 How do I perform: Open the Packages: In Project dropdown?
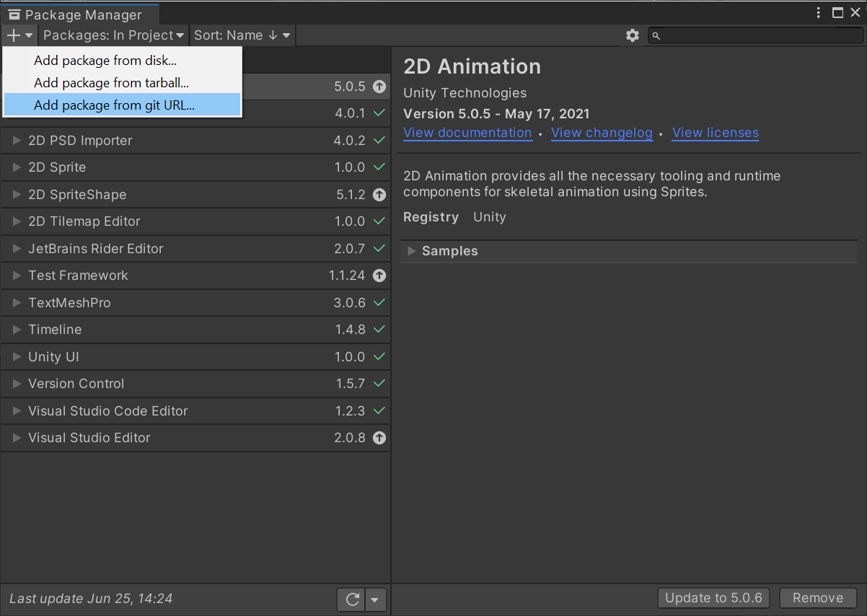(x=113, y=35)
